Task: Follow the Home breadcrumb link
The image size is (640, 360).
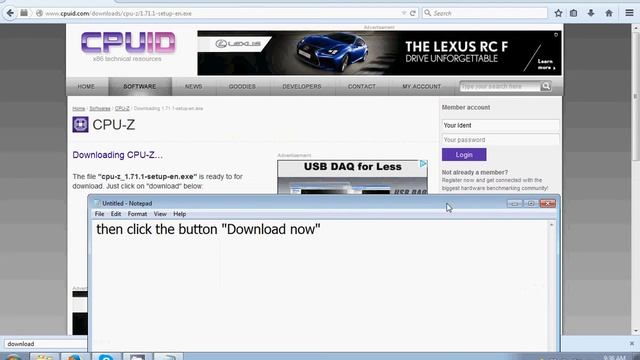Action: click(x=79, y=109)
